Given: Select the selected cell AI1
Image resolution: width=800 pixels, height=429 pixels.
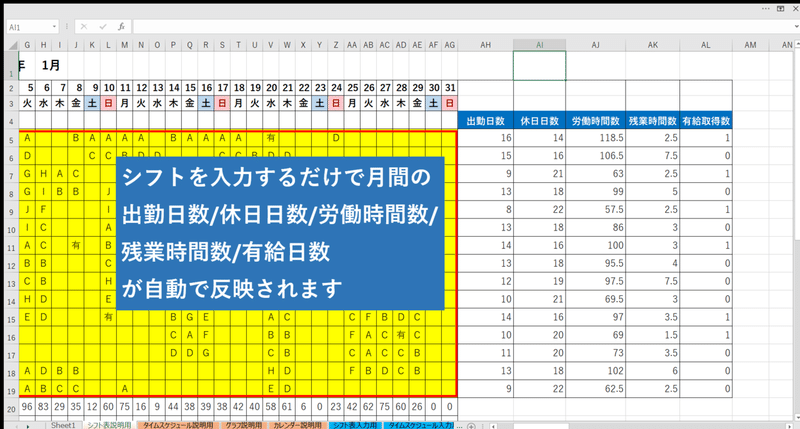Looking at the screenshot, I should (539, 65).
